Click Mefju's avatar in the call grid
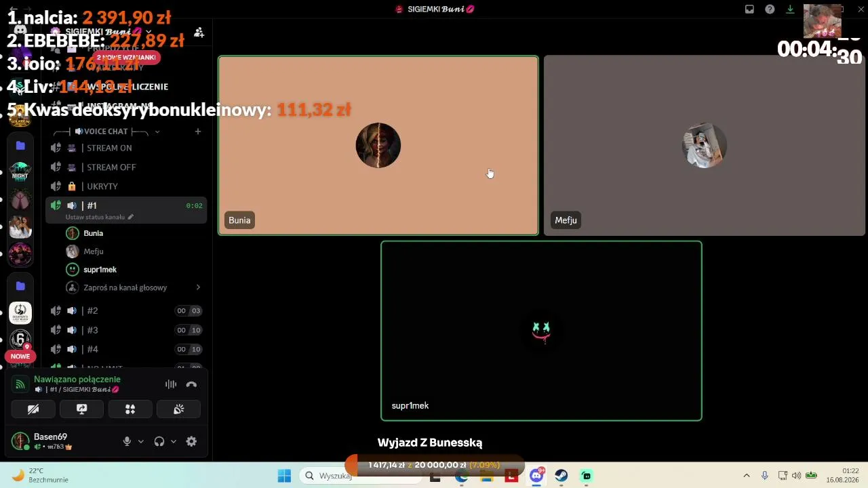The image size is (868, 488). [705, 145]
